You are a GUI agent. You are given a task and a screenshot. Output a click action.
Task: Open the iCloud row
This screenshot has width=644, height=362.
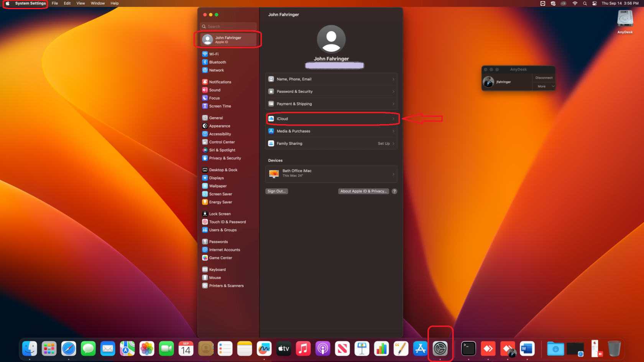[331, 119]
